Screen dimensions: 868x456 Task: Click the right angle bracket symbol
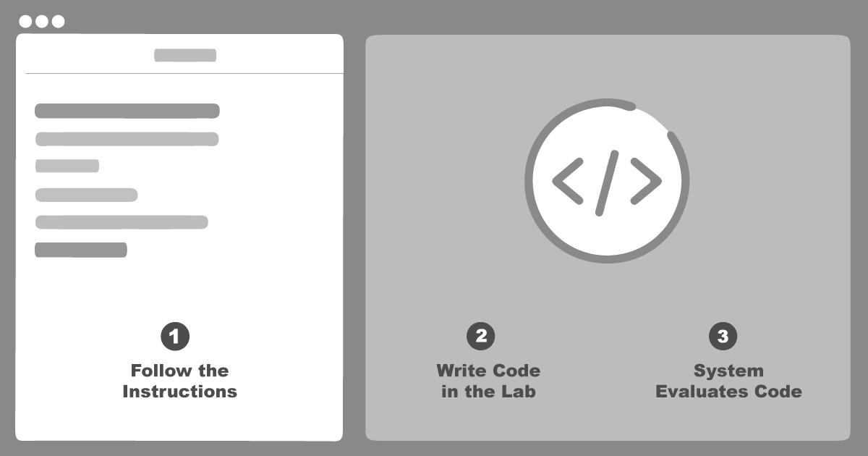(646, 180)
